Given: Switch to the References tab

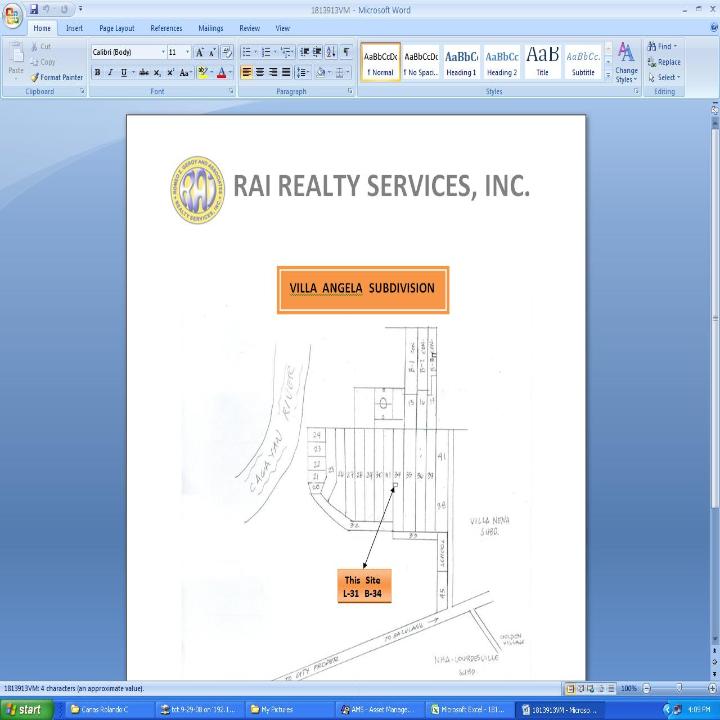Looking at the screenshot, I should [166, 28].
